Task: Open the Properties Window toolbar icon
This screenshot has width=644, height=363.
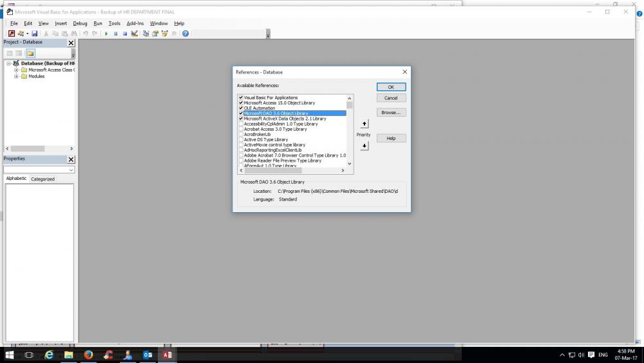Action: click(155, 34)
